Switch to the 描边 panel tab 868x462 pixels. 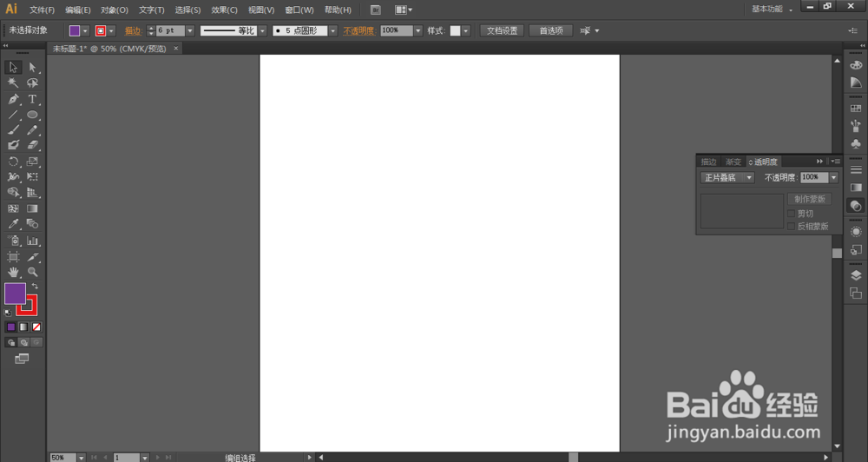[x=708, y=162]
